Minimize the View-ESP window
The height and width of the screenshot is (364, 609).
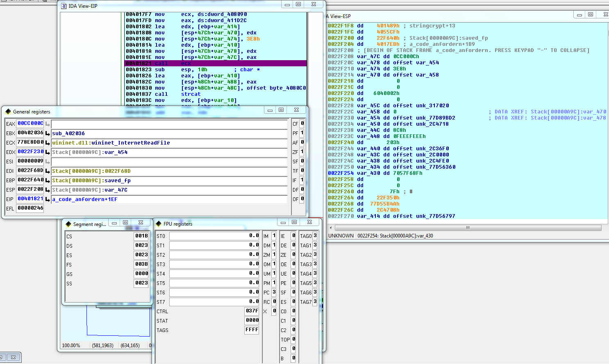click(x=579, y=15)
